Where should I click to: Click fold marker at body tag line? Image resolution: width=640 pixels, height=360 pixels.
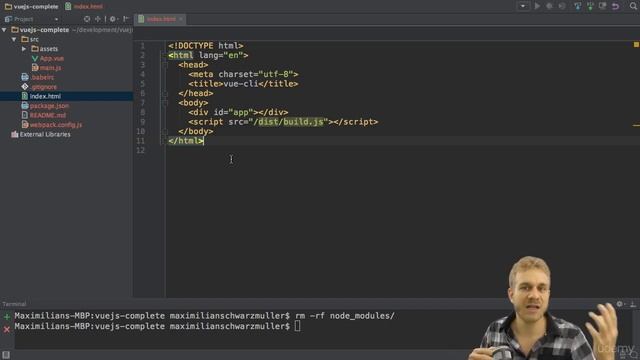pyautogui.click(x=165, y=103)
